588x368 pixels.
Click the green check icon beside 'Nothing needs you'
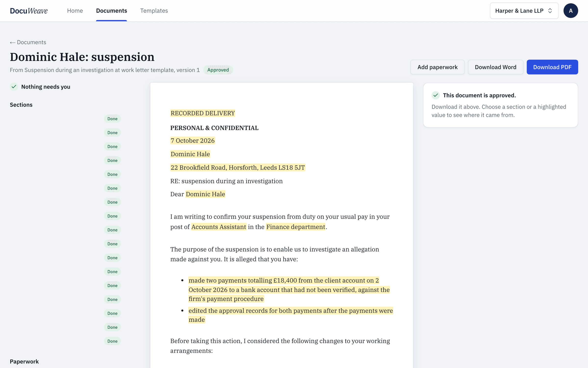click(x=14, y=87)
